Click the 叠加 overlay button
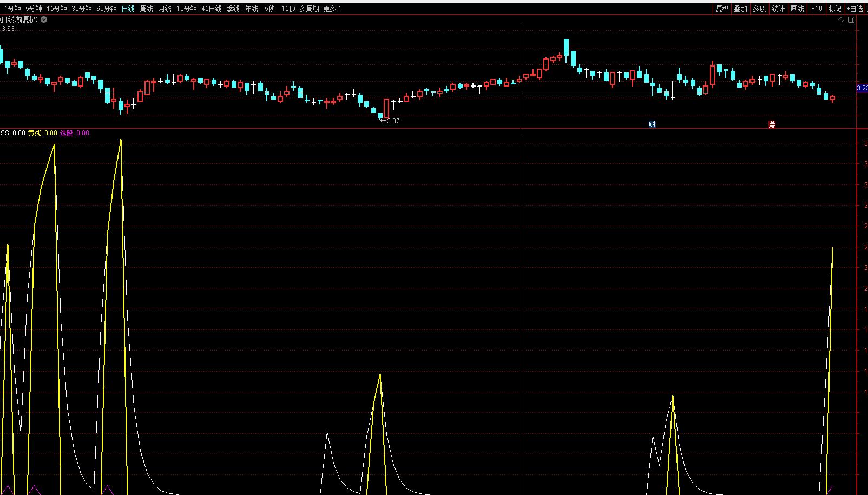 pyautogui.click(x=740, y=9)
